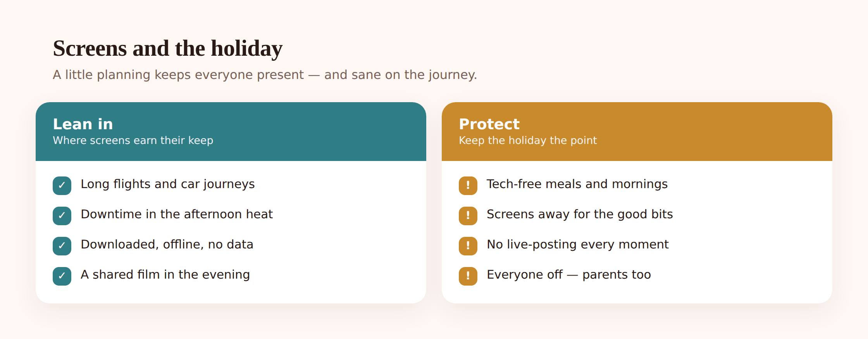Click checkmark icon beside Long flights and car journeys

pos(62,186)
